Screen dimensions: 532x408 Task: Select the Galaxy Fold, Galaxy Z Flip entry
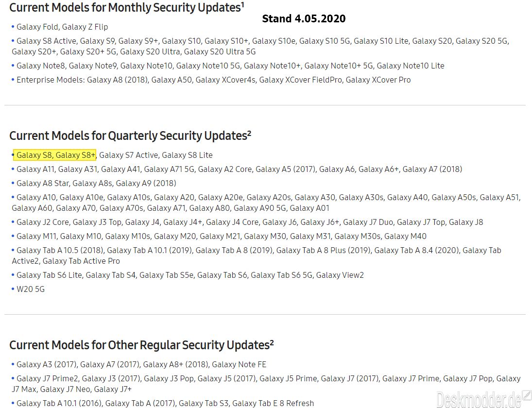[62, 27]
